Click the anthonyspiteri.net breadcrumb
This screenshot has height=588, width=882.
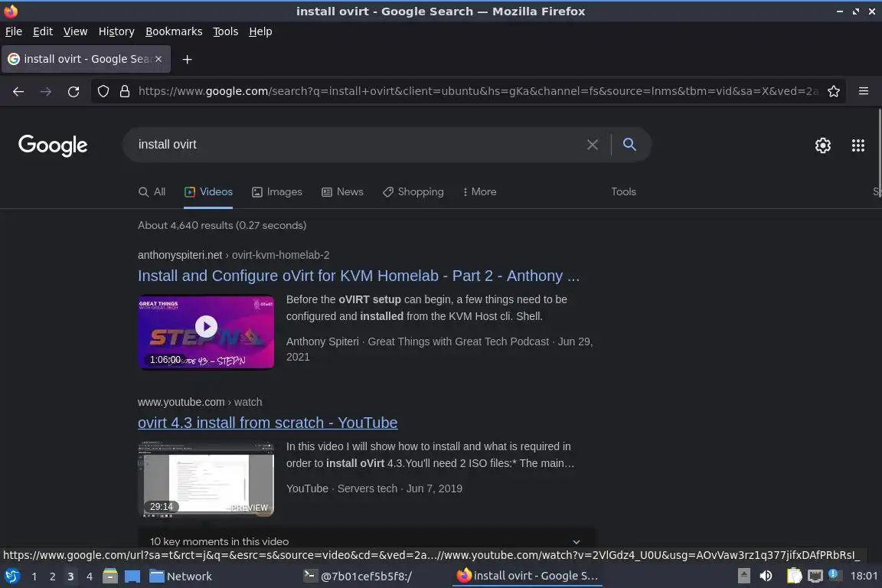point(234,255)
